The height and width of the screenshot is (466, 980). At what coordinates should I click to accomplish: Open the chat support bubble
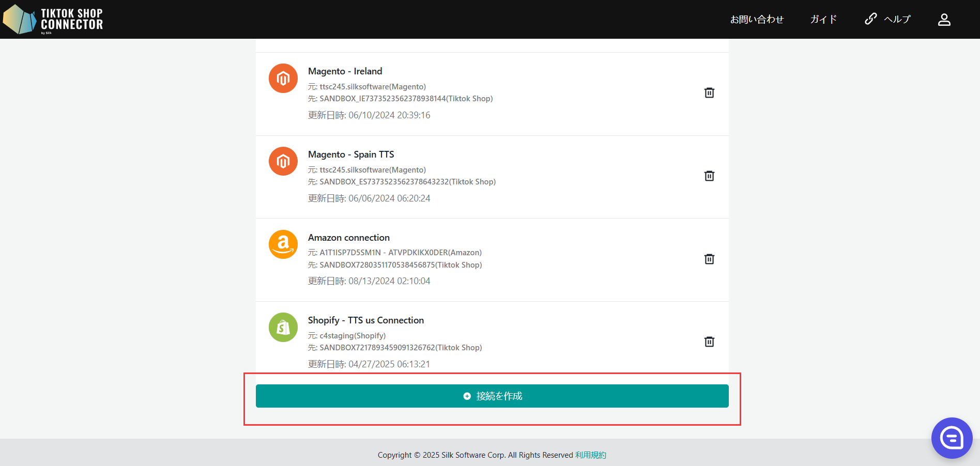952,438
